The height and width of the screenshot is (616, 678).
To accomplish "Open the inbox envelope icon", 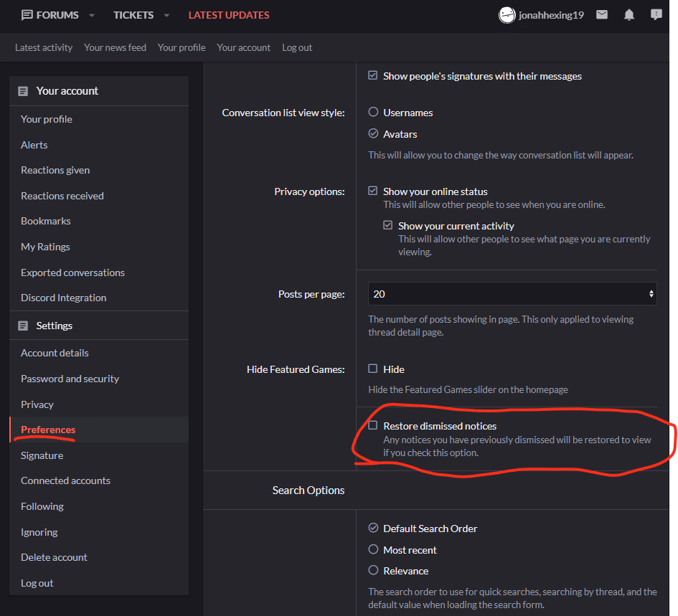I will [602, 14].
